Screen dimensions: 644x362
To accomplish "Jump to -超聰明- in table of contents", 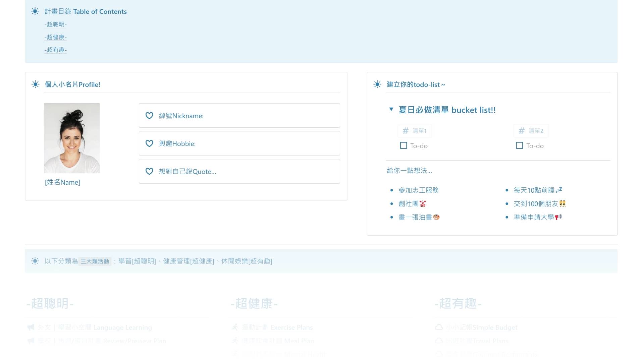I will coord(56,24).
